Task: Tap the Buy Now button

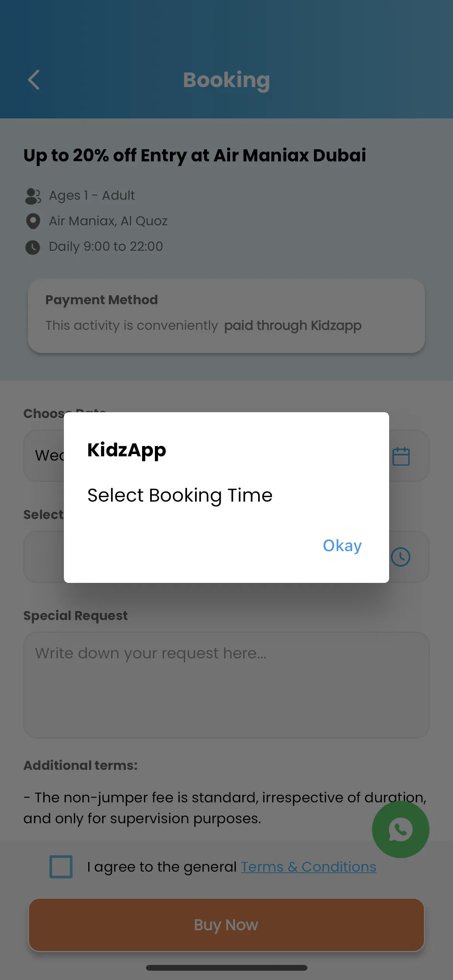Action: [226, 925]
